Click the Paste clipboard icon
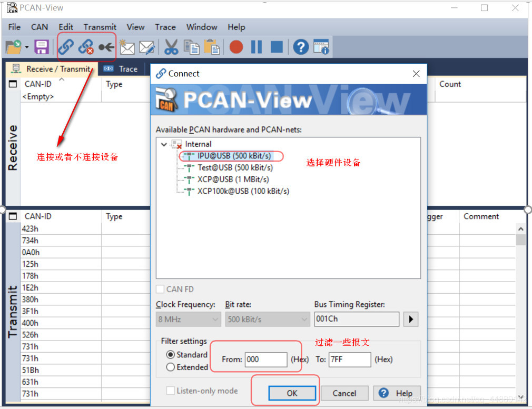This screenshot has width=532, height=409. pyautogui.click(x=212, y=47)
